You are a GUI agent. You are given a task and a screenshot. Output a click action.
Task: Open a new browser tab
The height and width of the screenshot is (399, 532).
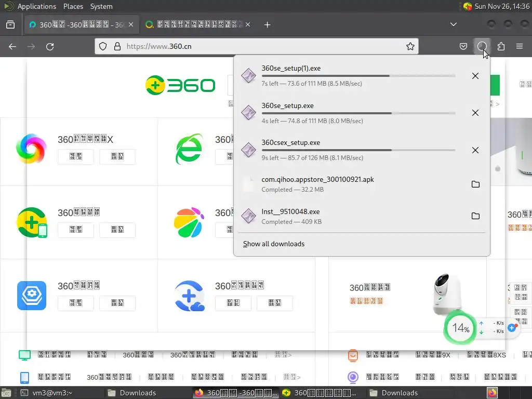coord(268,24)
